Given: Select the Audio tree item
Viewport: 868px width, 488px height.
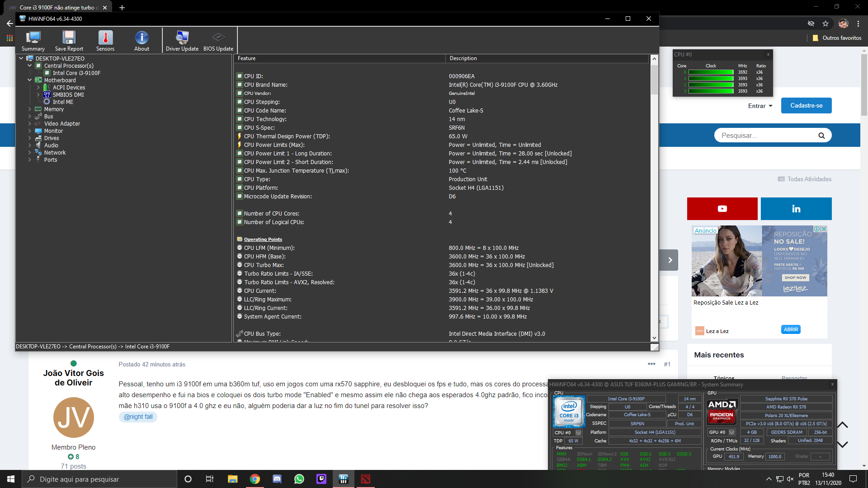Looking at the screenshot, I should tap(51, 145).
